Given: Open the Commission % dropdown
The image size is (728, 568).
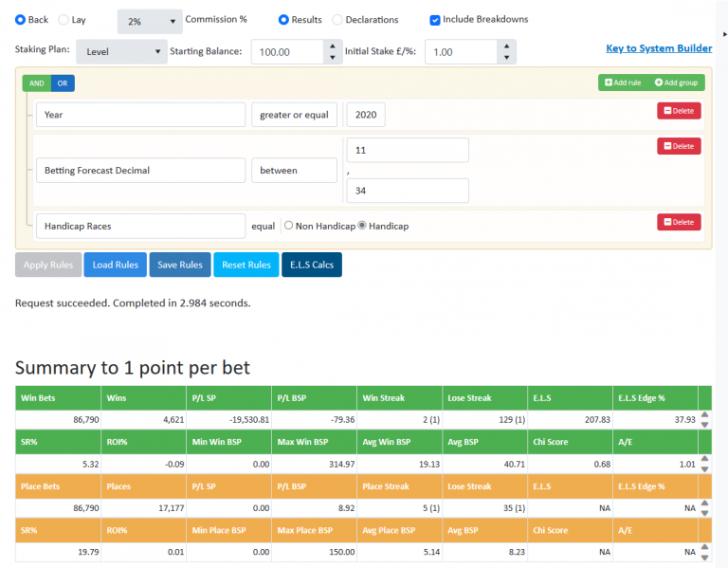Looking at the screenshot, I should pos(150,22).
